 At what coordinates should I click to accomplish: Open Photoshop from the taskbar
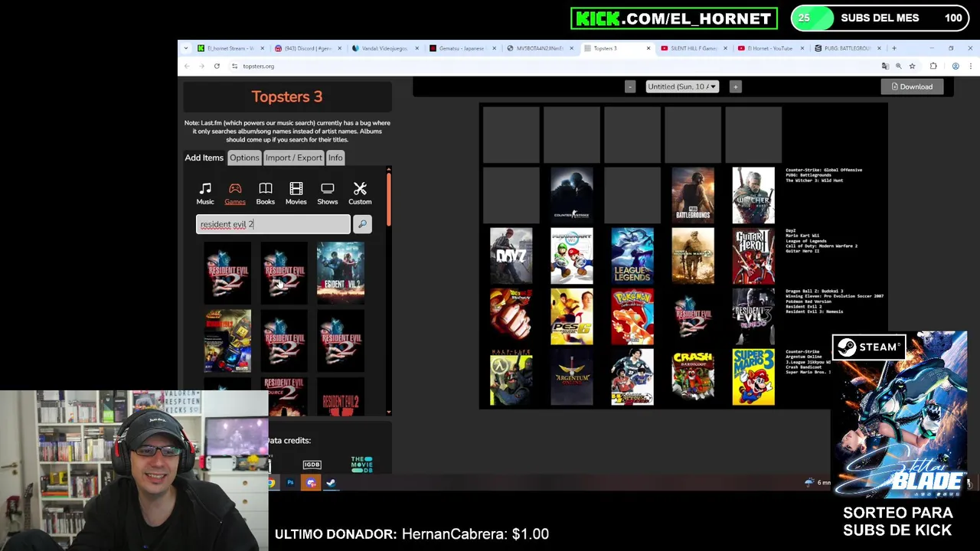pyautogui.click(x=290, y=483)
